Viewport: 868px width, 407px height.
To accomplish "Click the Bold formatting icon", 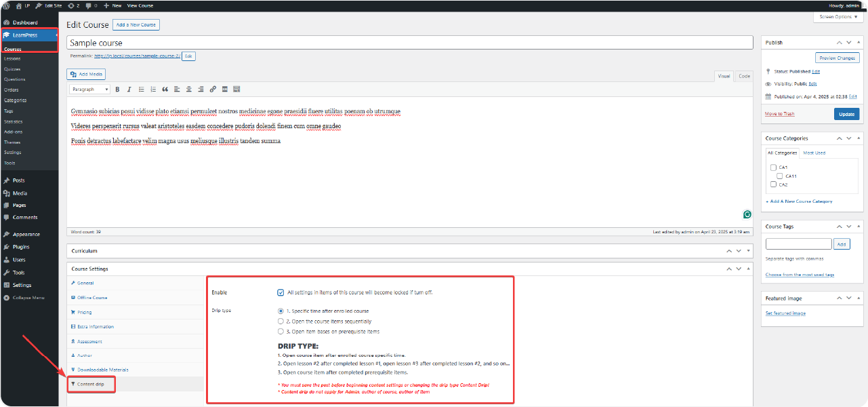I will pyautogui.click(x=117, y=89).
